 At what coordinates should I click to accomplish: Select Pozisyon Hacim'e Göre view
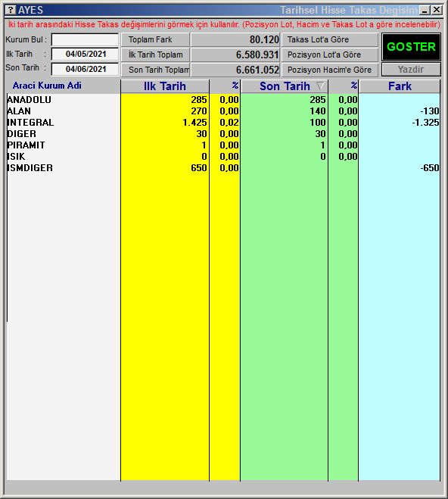(x=330, y=70)
